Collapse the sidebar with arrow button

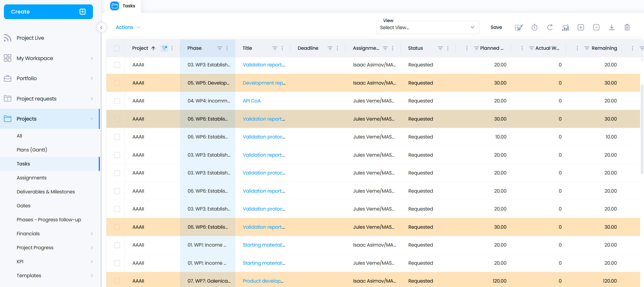click(101, 27)
